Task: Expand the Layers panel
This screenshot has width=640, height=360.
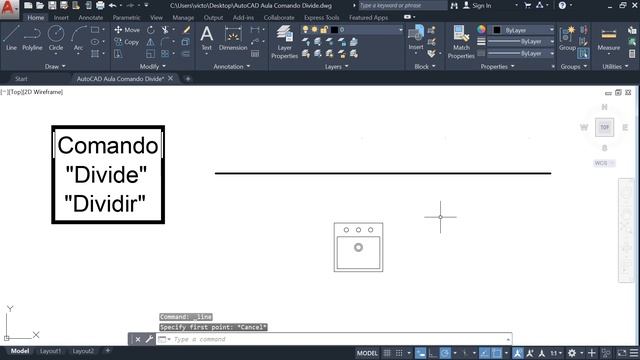Action: pyautogui.click(x=336, y=66)
